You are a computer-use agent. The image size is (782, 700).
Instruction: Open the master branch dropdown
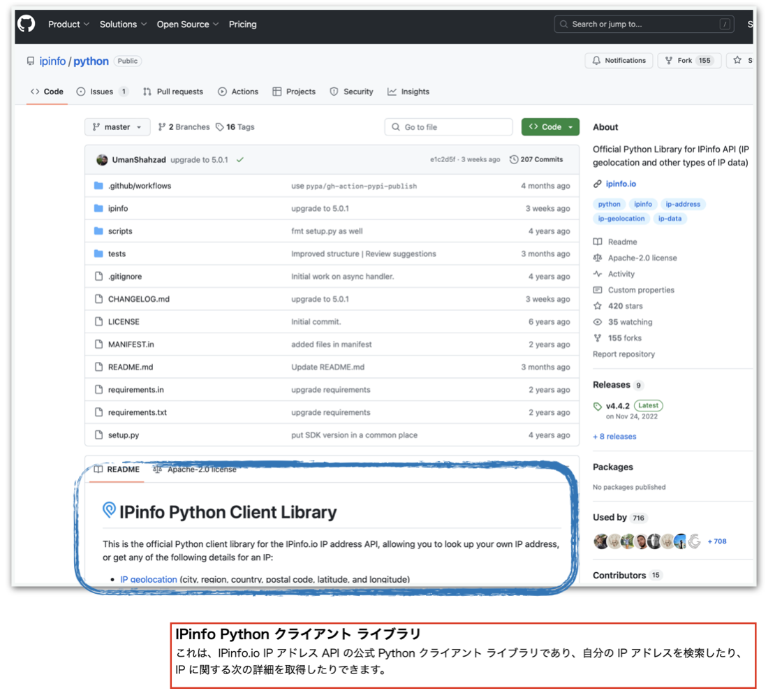tap(117, 126)
